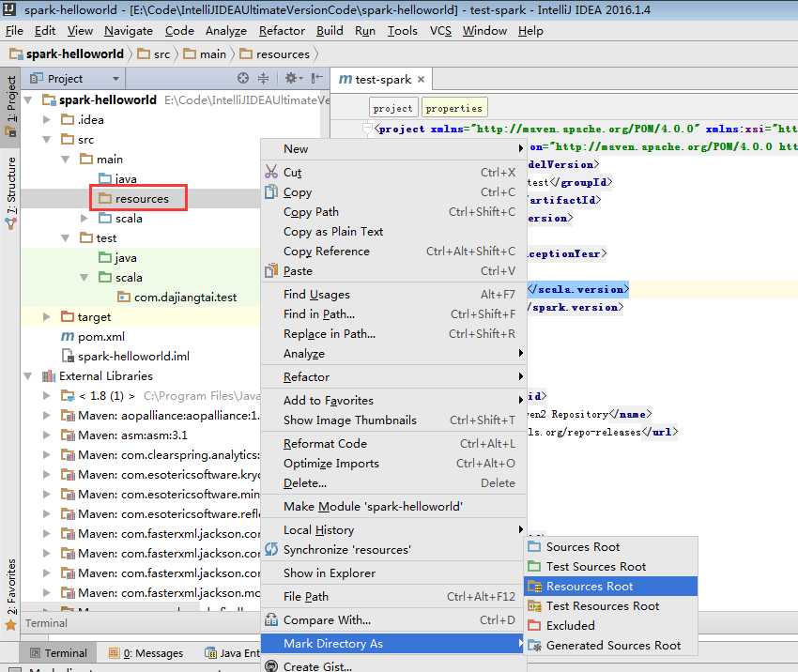Collapse the test folder
798x672 pixels.
[66, 238]
